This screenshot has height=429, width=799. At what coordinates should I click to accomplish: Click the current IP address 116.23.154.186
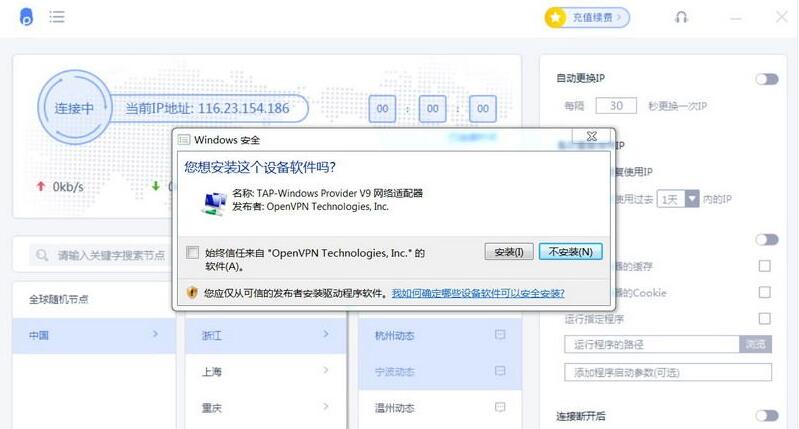click(244, 108)
